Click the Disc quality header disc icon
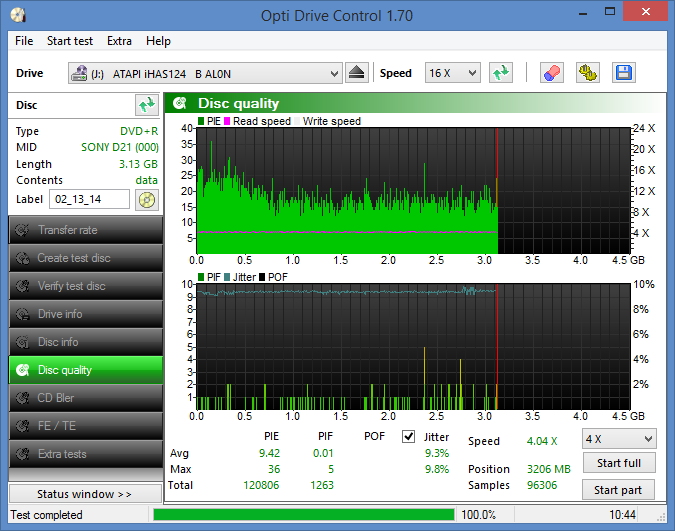The image size is (675, 531). coord(180,103)
